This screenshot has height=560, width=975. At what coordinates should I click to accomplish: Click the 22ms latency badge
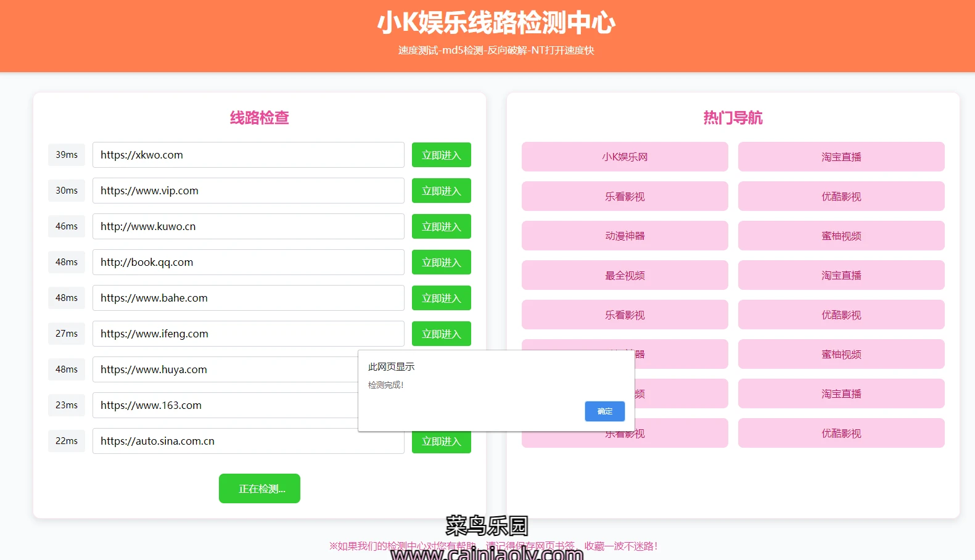coord(67,441)
